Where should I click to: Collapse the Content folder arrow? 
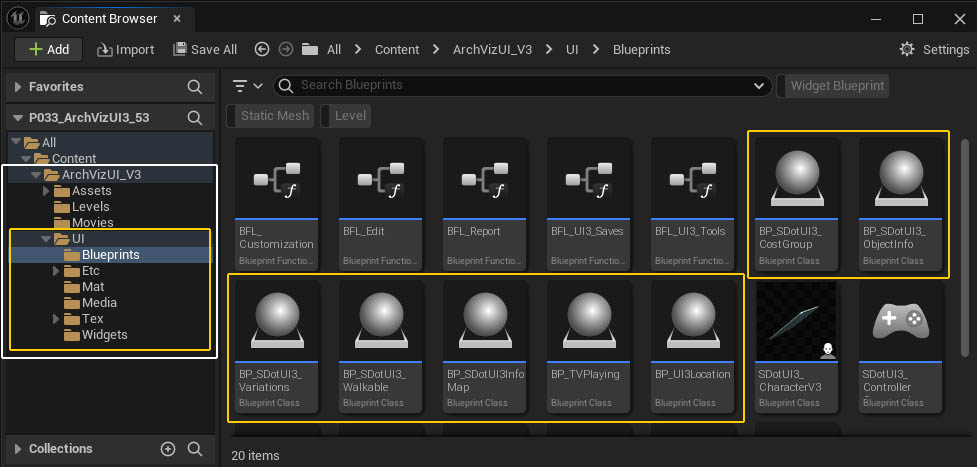coord(26,158)
